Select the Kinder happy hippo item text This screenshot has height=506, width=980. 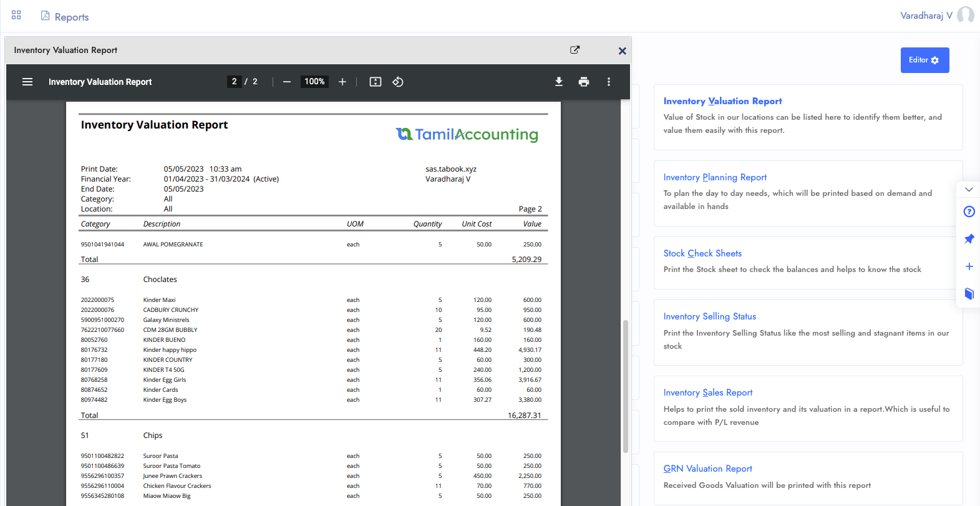(x=170, y=350)
